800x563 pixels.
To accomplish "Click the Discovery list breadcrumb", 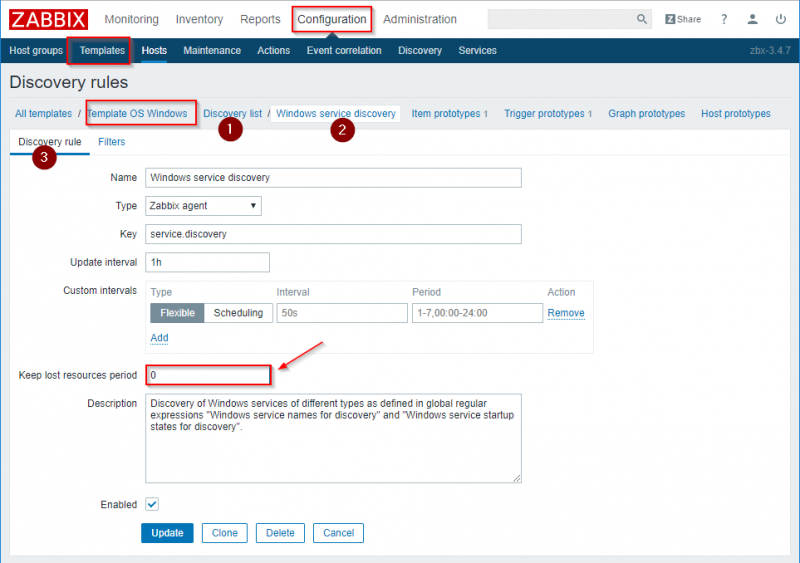I will pos(233,113).
